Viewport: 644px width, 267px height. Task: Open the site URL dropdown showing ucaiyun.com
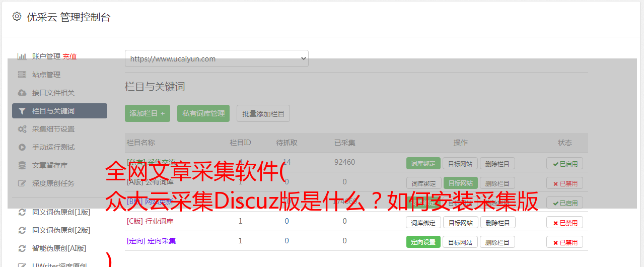pos(217,58)
